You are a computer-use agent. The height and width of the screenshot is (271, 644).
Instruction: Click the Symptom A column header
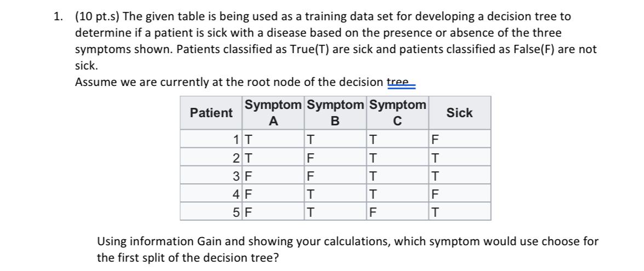[x=273, y=113]
